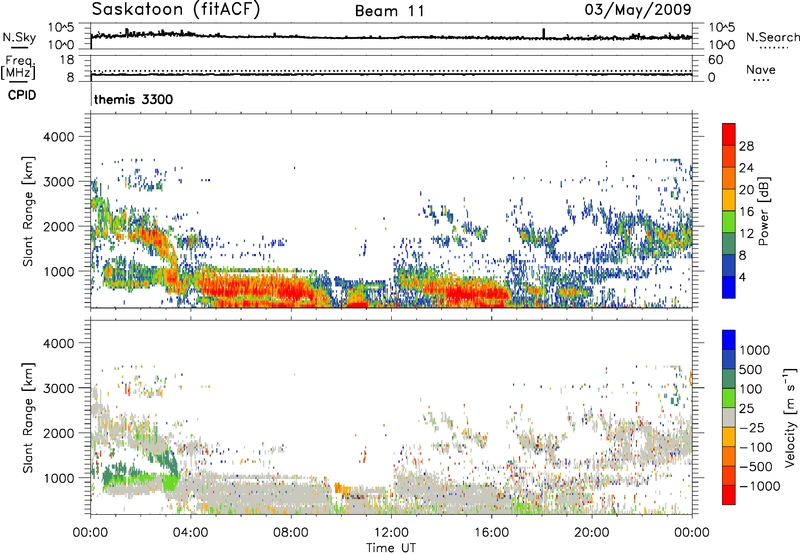Click the 'Freq. [MHz]' axis label
Screen dimensions: 800x554
[x=19, y=68]
